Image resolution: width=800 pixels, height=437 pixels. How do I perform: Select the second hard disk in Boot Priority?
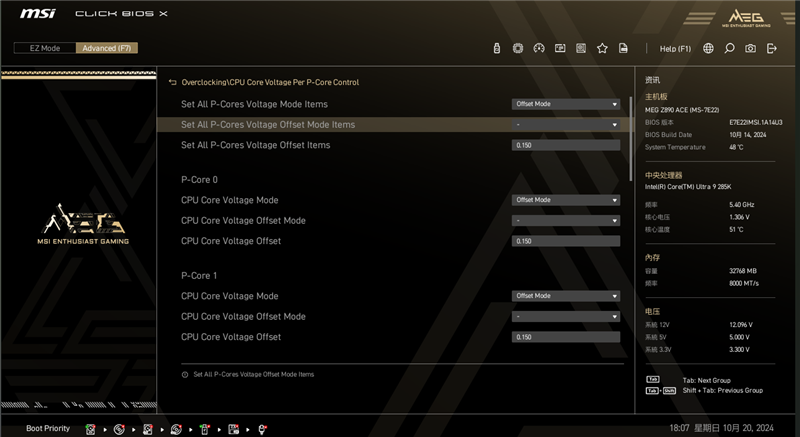(147, 429)
